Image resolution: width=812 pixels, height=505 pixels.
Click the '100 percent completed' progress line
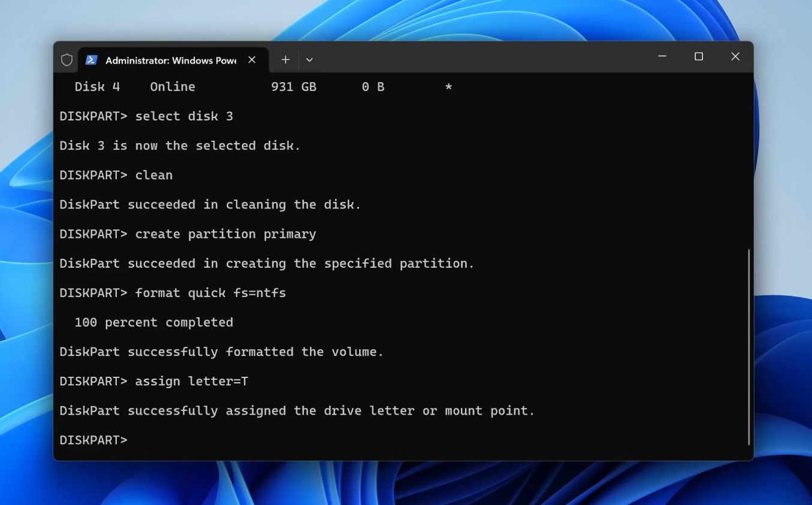tap(153, 322)
